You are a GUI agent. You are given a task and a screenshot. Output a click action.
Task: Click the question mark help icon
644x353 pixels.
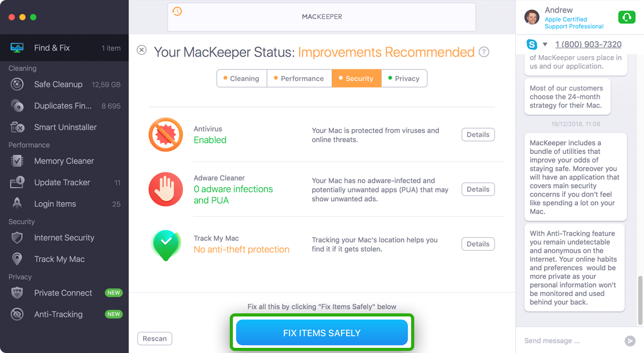tap(484, 52)
